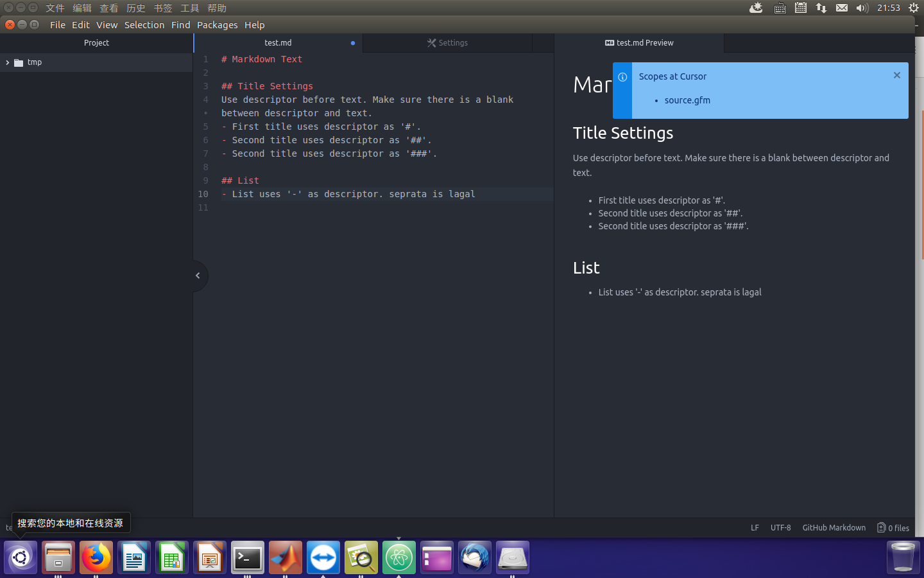This screenshot has width=924, height=578.
Task: Open LibreOffice Calc from dock
Action: pyautogui.click(x=172, y=557)
